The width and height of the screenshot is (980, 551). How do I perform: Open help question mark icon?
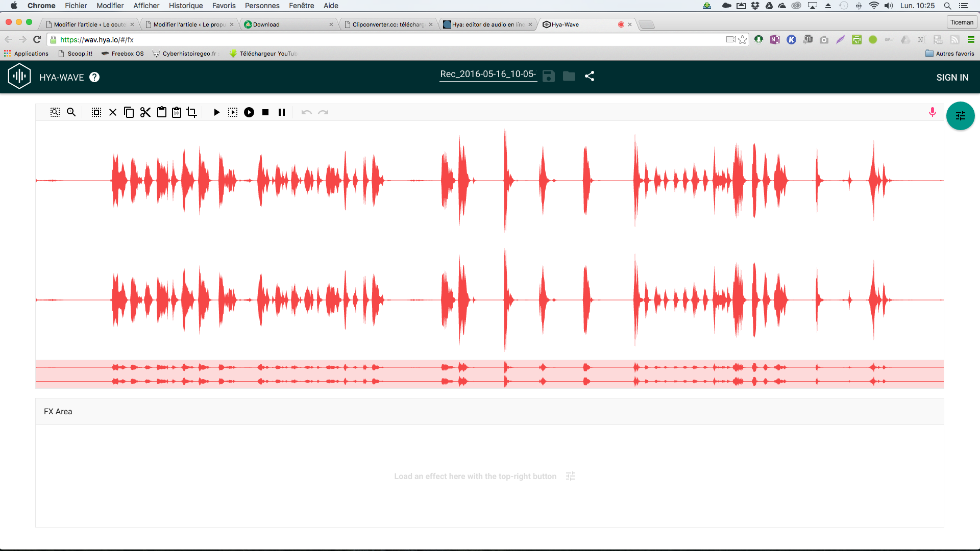click(x=94, y=77)
